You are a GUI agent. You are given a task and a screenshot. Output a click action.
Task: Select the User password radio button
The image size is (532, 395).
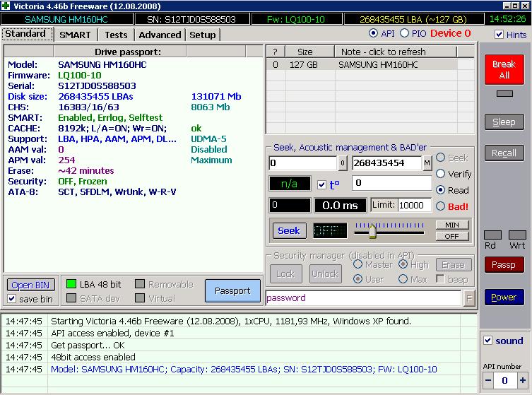[x=358, y=279]
